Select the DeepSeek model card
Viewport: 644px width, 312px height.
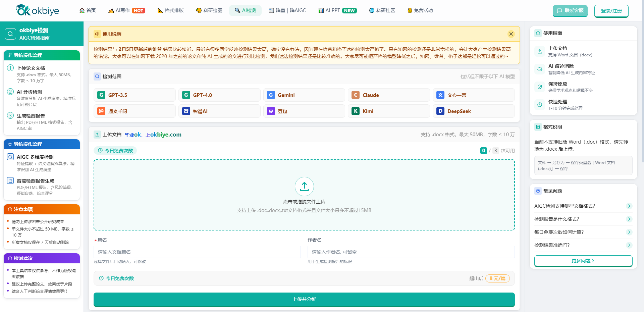[x=474, y=111]
